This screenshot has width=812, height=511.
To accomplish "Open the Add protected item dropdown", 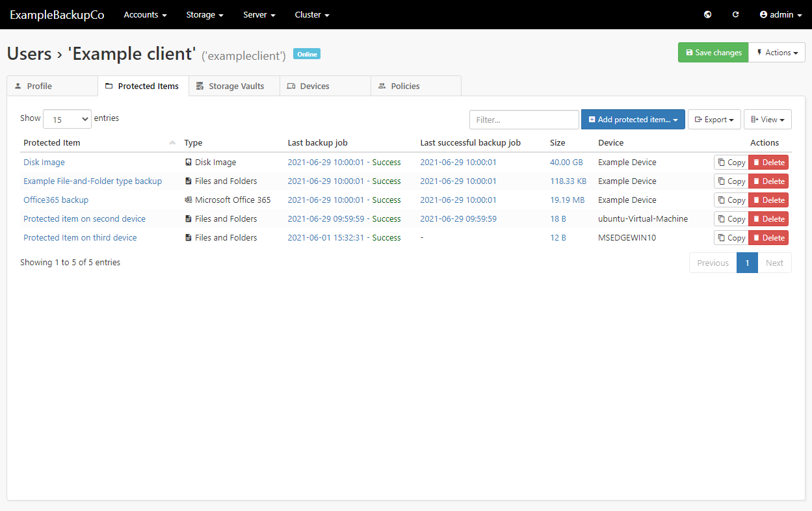I will 633,119.
